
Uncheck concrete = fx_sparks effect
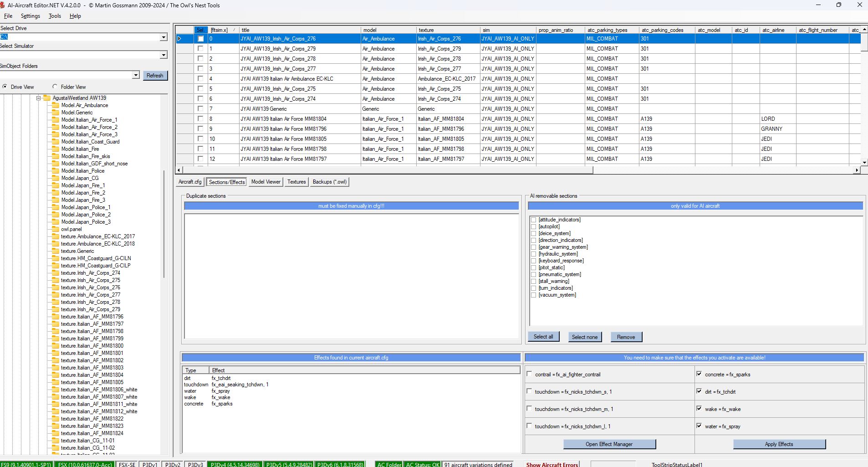(699, 374)
